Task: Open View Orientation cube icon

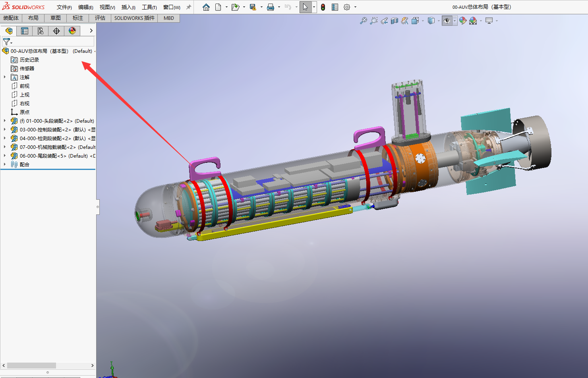Action: (x=415, y=21)
